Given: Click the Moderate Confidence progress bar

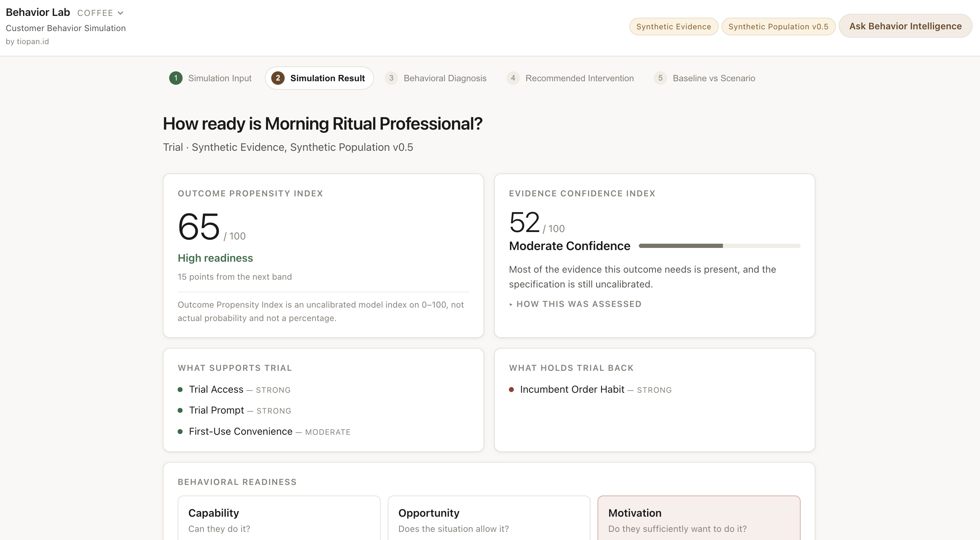Looking at the screenshot, I should coord(719,246).
